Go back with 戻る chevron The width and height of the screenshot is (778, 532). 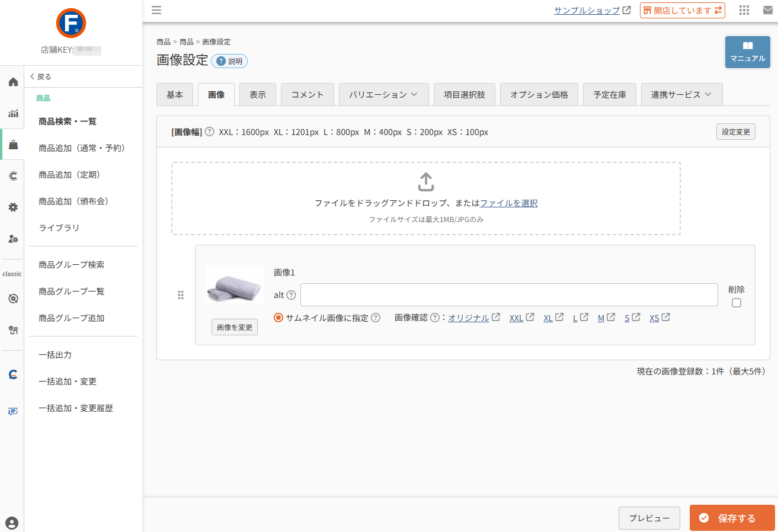click(40, 76)
